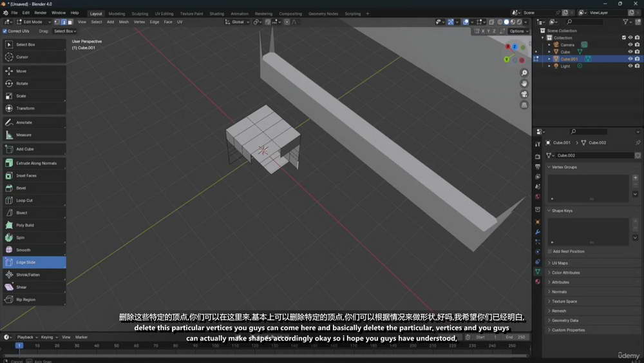Image resolution: width=644 pixels, height=363 pixels.
Task: Enable vertex select mode
Action: pyautogui.click(x=57, y=22)
